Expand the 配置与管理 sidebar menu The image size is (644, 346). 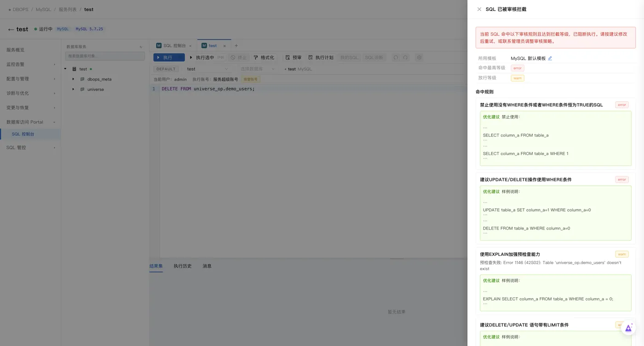(x=30, y=79)
